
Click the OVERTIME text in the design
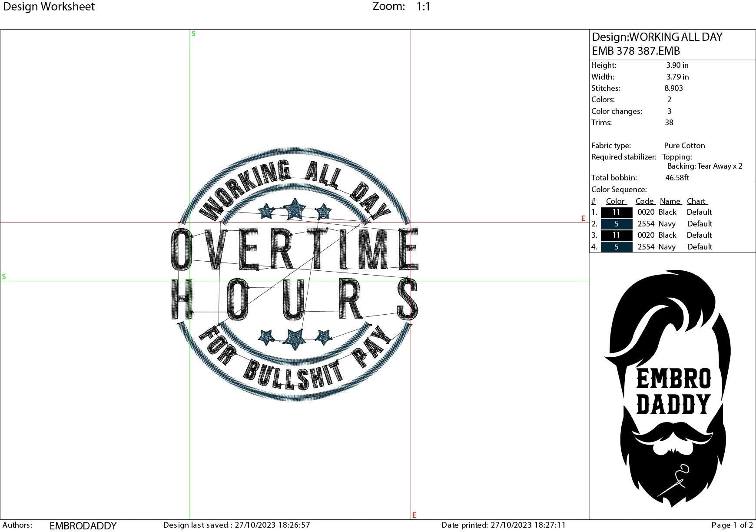tap(295, 249)
